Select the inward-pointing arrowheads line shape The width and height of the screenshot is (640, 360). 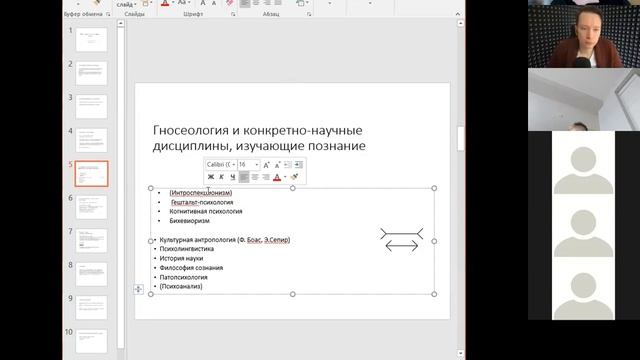pos(402,234)
